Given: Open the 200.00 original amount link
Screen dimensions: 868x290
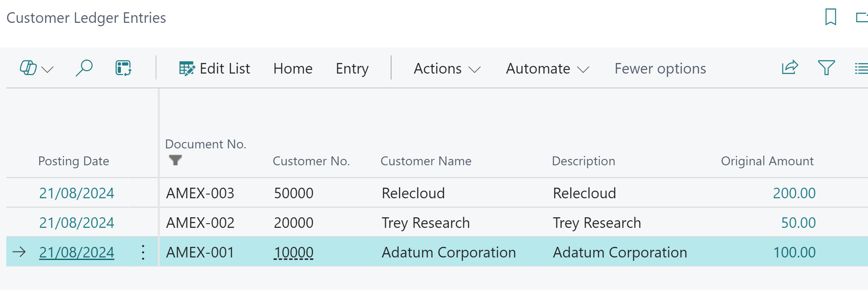Looking at the screenshot, I should 794,193.
